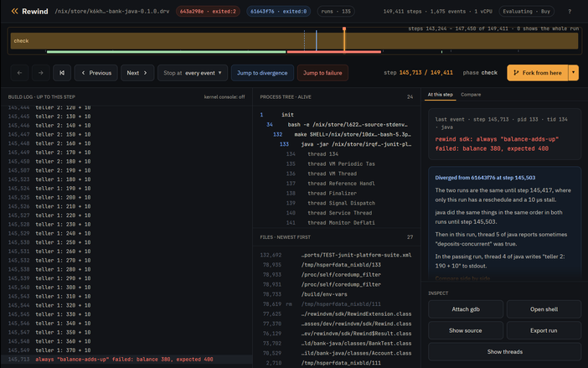Open the runs 135 chip

coord(336,11)
